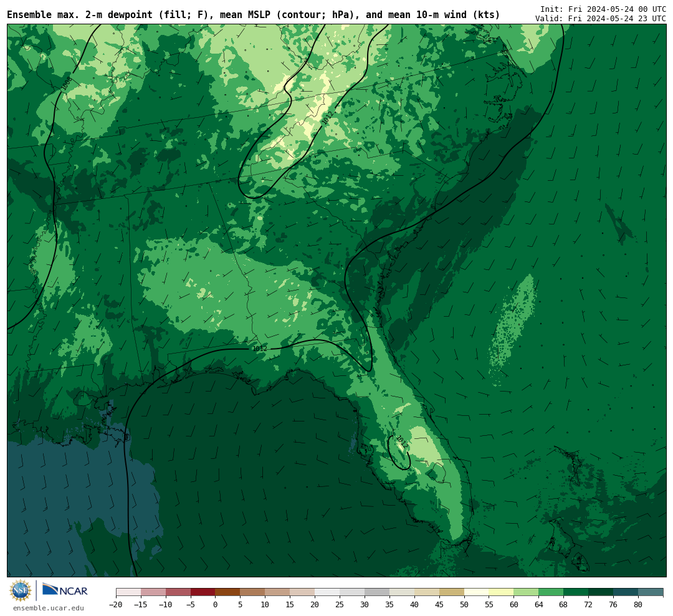Select the Init: Fri 2024-05-24 00 UTC text

[x=603, y=9]
